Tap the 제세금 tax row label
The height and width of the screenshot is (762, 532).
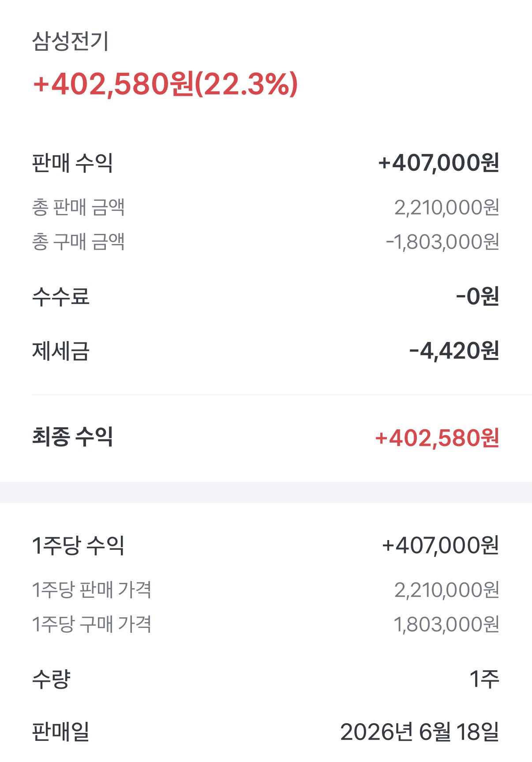tap(60, 351)
